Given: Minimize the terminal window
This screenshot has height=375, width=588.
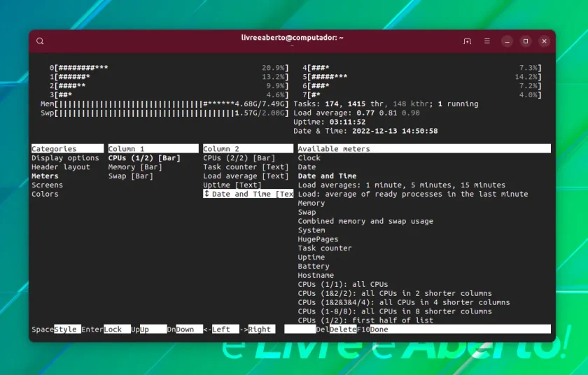Looking at the screenshot, I should point(507,41).
